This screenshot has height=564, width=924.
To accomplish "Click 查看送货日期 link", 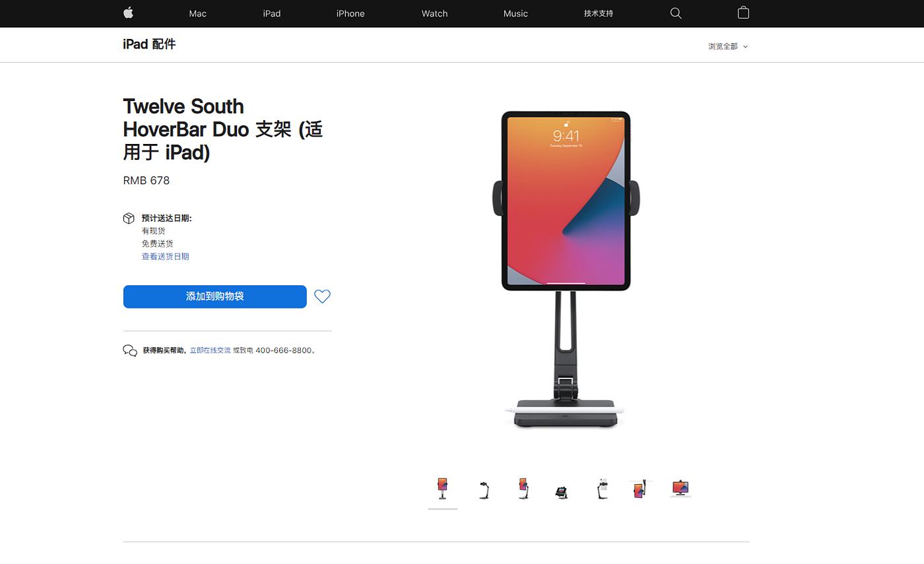I will click(165, 256).
